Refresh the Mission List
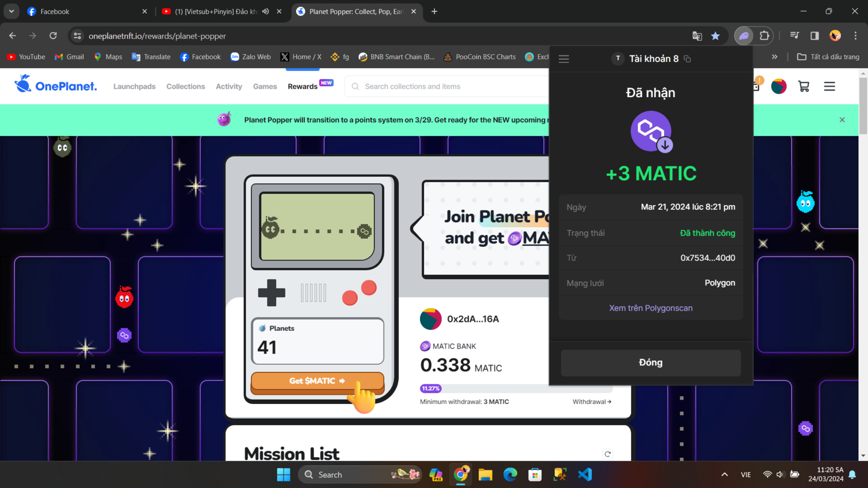The height and width of the screenshot is (488, 868). point(608,454)
